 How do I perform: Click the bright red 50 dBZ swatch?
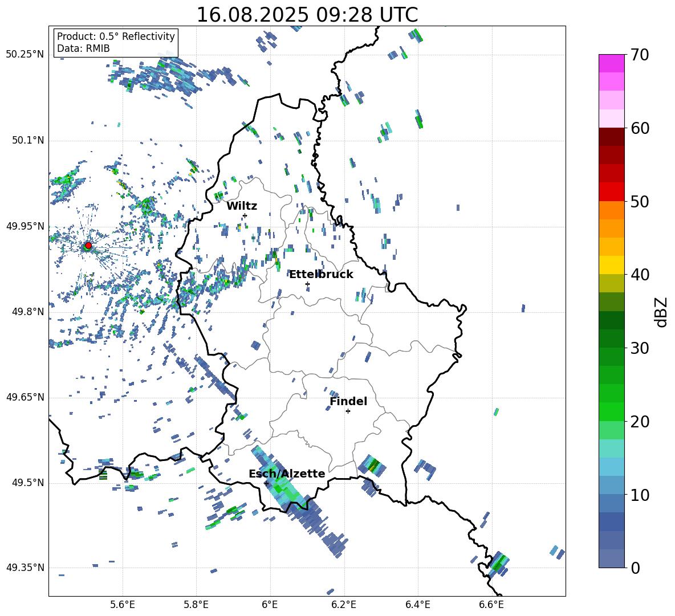[x=611, y=192]
